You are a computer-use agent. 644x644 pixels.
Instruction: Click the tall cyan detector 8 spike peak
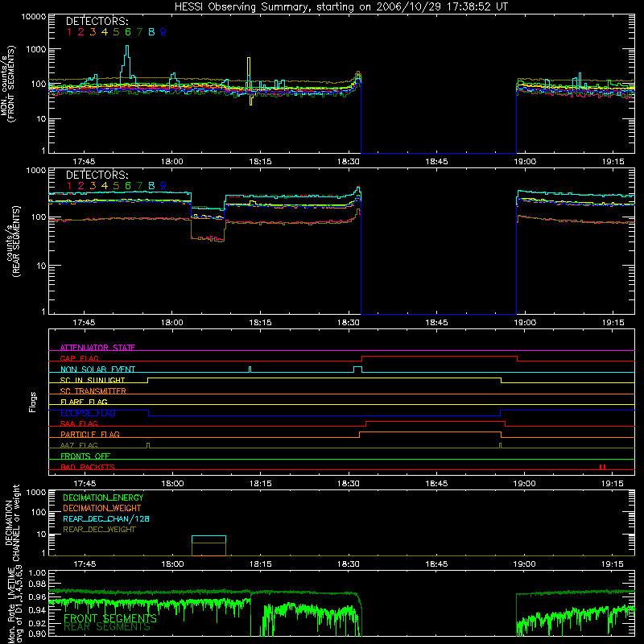(127, 46)
